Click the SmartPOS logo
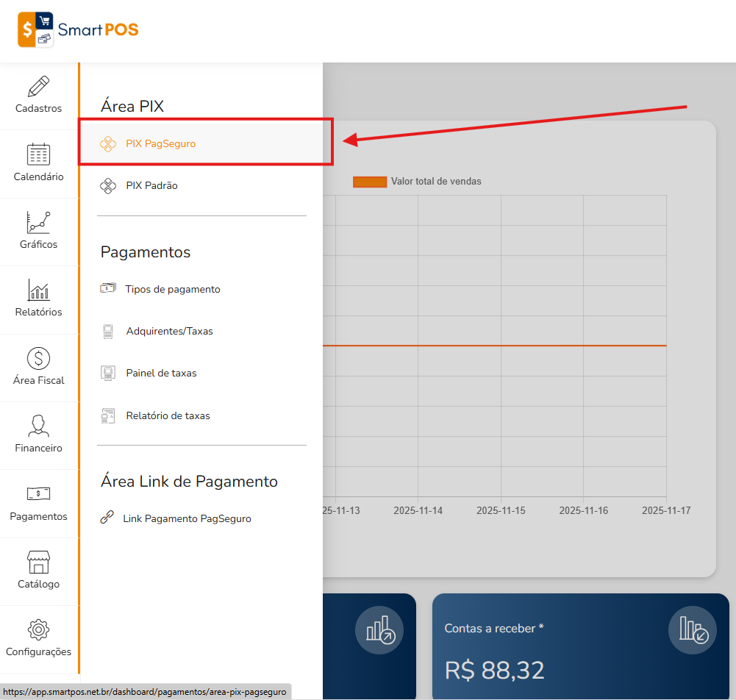Image resolution: width=736 pixels, height=700 pixels. click(78, 29)
